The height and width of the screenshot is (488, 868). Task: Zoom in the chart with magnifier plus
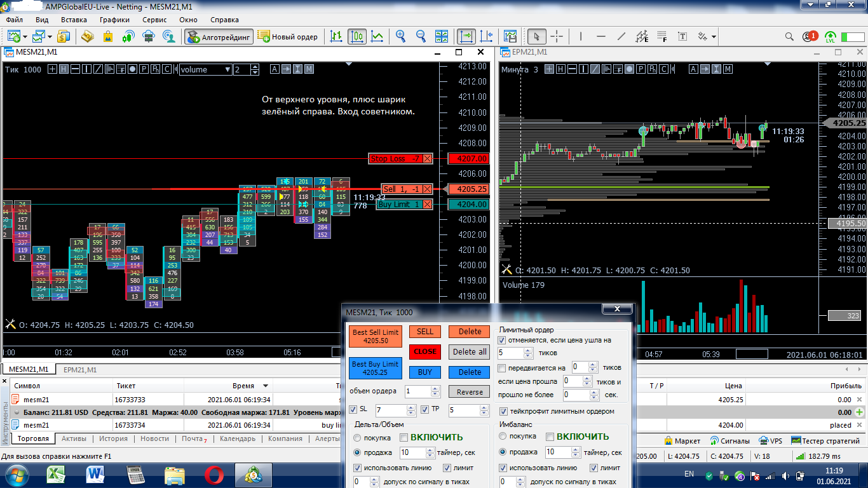coord(400,36)
